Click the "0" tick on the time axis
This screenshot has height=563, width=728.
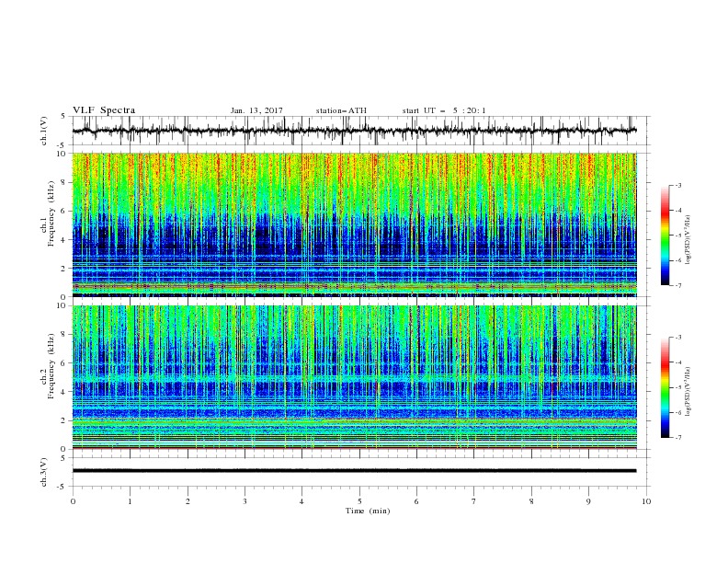[73, 501]
